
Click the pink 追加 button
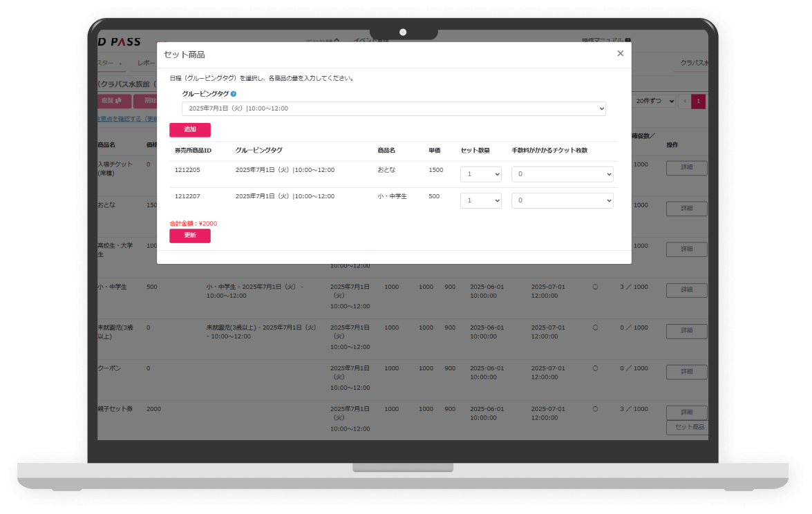pyautogui.click(x=190, y=130)
